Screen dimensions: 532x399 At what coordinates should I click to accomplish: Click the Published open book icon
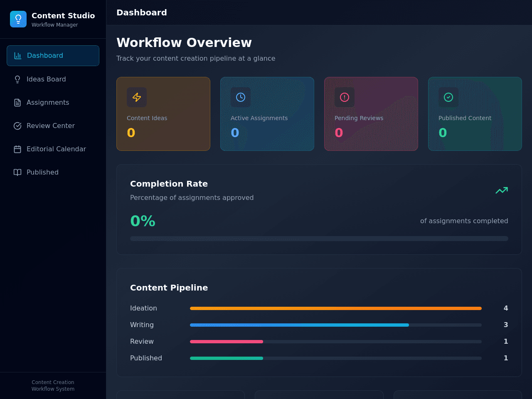tap(17, 172)
